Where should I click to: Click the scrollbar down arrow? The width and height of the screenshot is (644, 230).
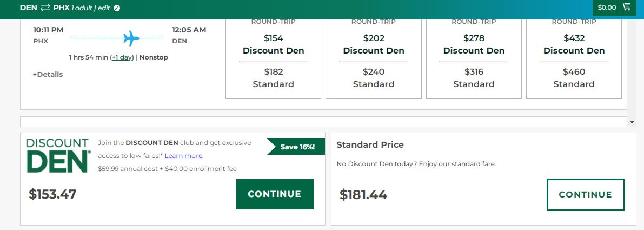632,122
